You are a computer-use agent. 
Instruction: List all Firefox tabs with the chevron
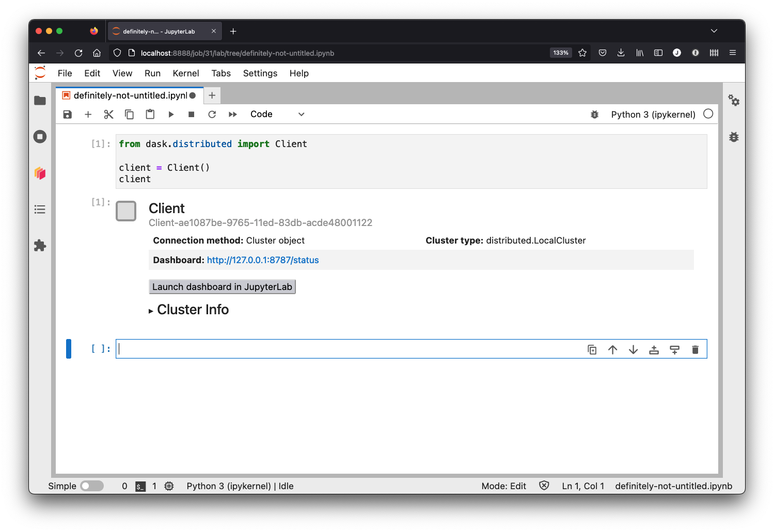point(714,31)
